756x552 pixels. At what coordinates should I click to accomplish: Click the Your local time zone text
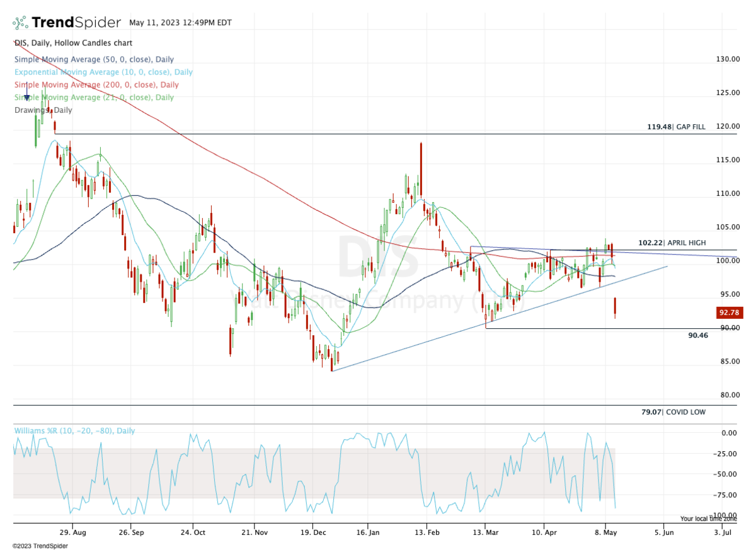708,519
